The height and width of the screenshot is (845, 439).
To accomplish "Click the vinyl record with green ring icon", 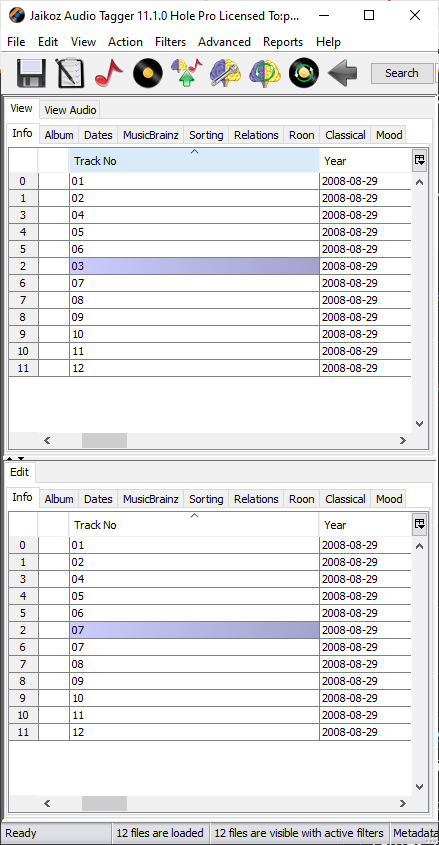I will click(303, 73).
